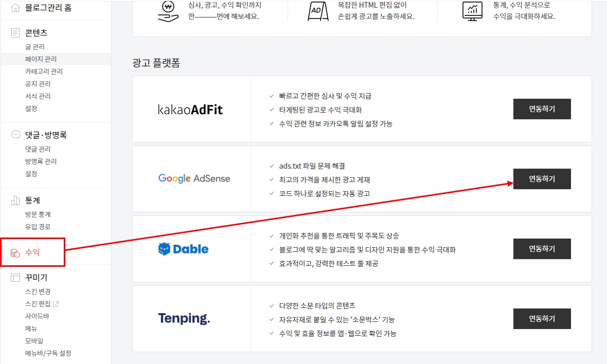Screen dimensions: 607x364
Task: Click the 댓글·방명록 speech bubble icon
Action: [x=15, y=135]
